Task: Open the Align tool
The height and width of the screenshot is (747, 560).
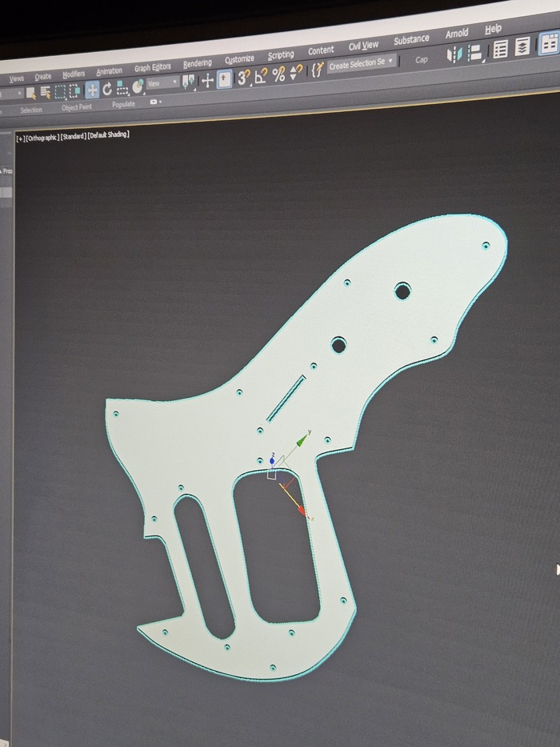Action: click(x=475, y=54)
